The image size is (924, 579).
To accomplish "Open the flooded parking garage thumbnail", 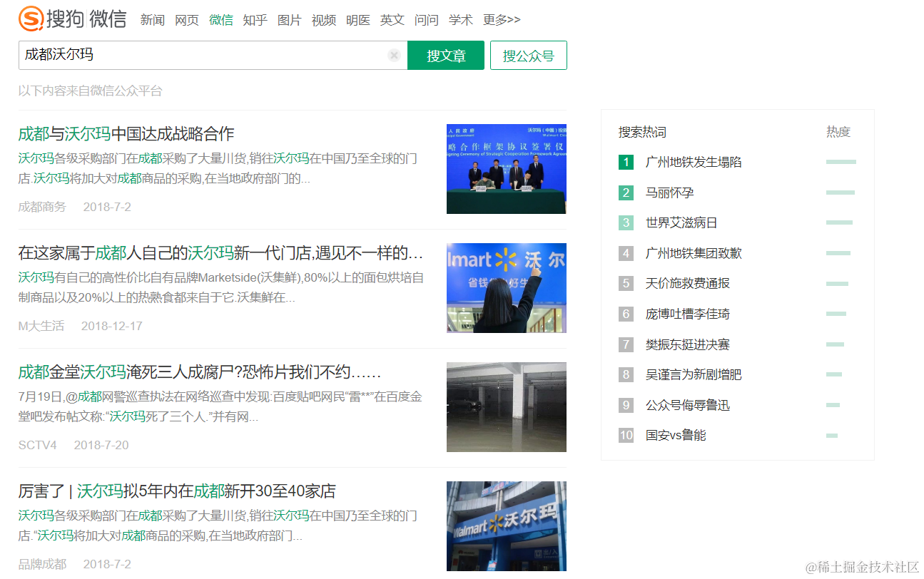I will tap(507, 407).
